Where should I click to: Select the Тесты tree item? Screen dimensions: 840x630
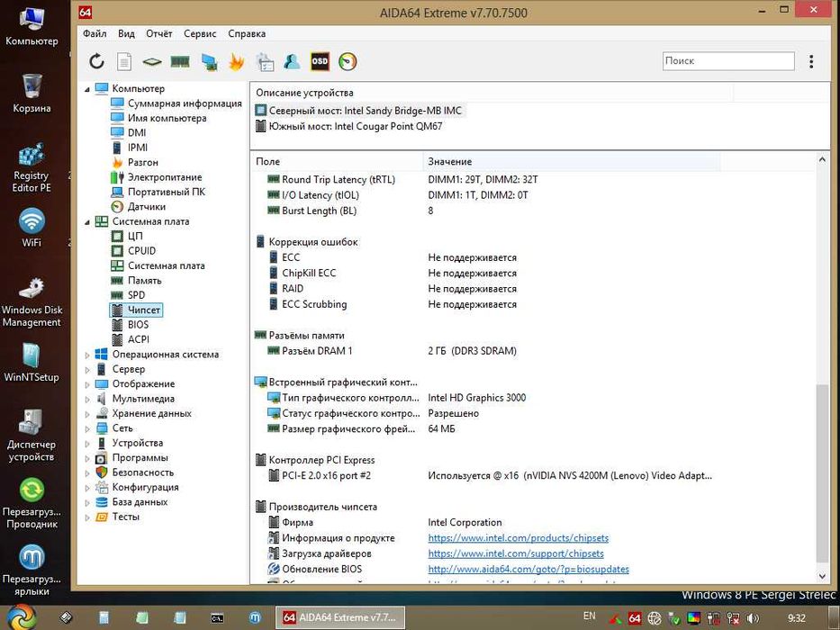pos(117,517)
